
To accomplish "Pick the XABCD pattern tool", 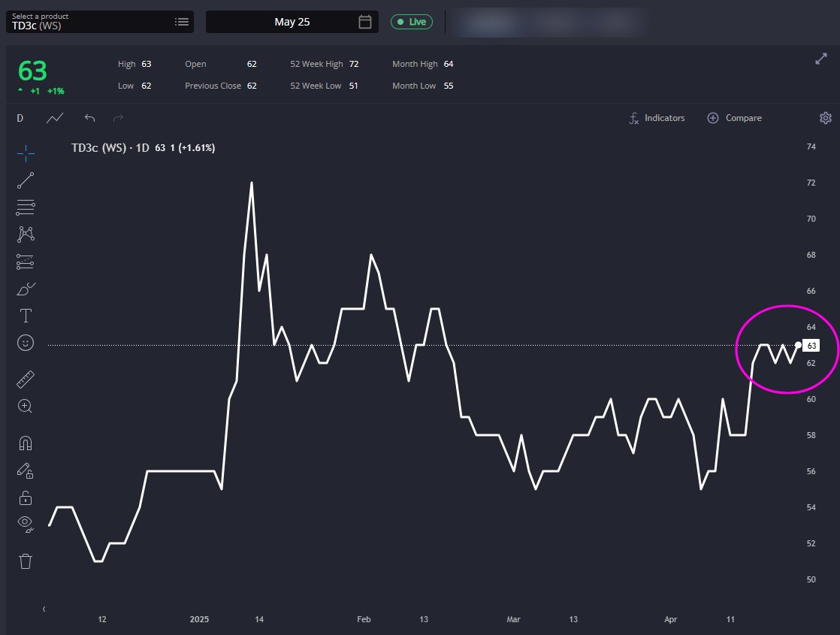I will coord(25,234).
